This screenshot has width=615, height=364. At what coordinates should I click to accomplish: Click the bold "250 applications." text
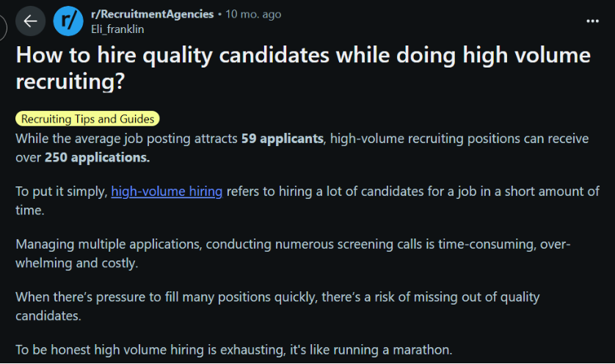[x=98, y=158]
